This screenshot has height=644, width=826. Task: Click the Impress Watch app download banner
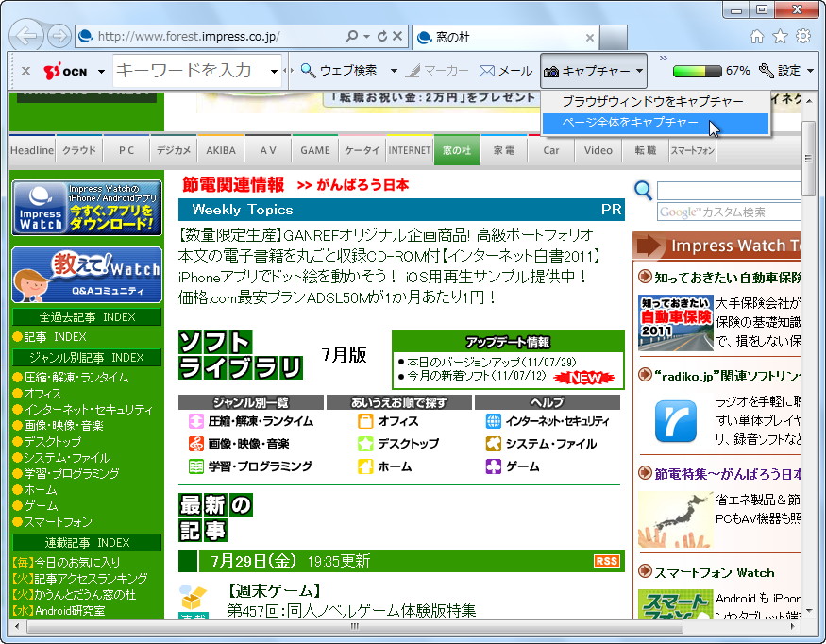tap(87, 208)
